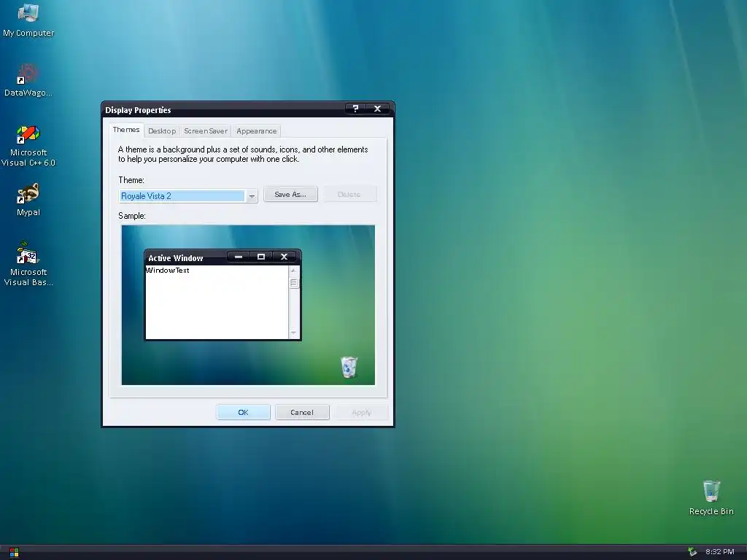Click the help question mark button
Screen dimensions: 747x560
pos(355,109)
